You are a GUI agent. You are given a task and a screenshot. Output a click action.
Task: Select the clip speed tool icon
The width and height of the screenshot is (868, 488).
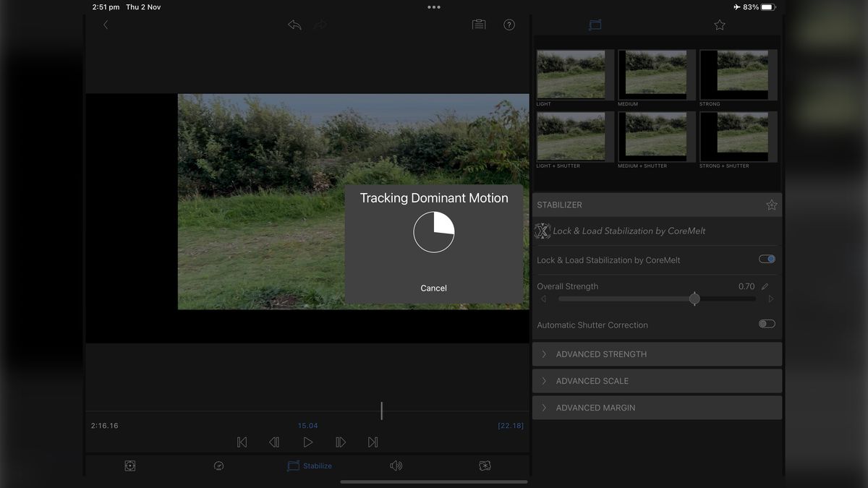[x=218, y=466]
